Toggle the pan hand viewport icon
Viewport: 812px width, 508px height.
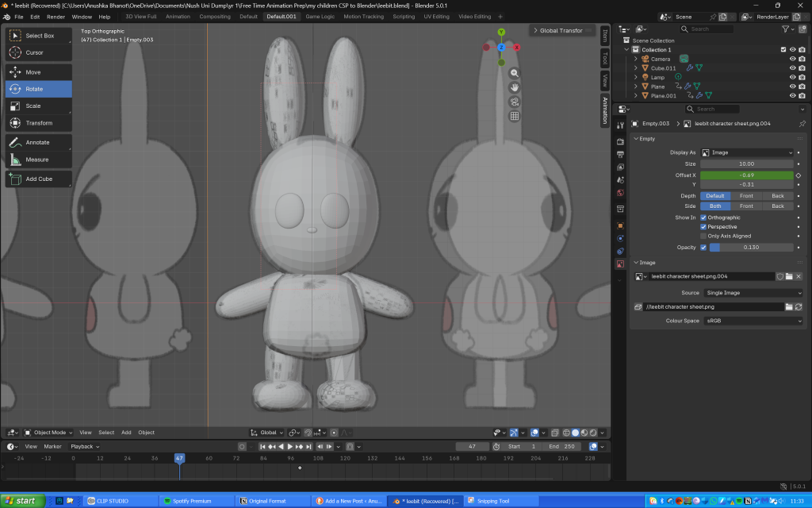tap(514, 87)
